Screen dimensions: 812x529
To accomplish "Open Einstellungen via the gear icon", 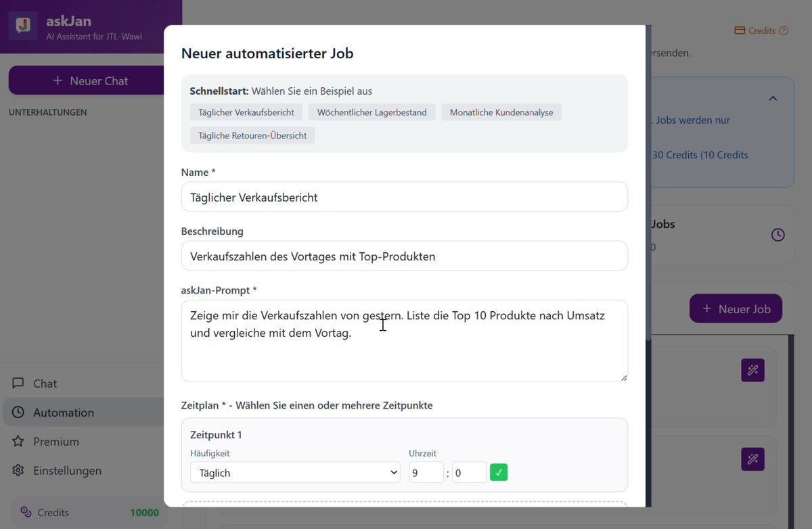I will pos(18,470).
